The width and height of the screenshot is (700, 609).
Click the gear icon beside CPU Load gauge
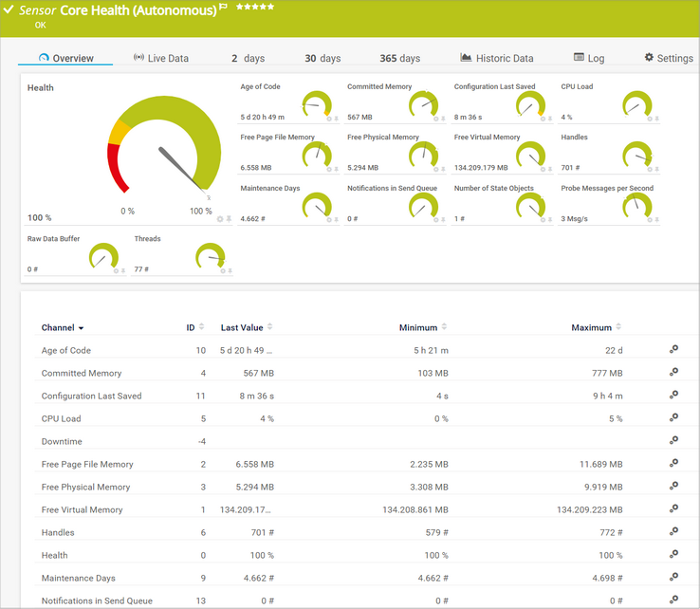click(x=649, y=119)
